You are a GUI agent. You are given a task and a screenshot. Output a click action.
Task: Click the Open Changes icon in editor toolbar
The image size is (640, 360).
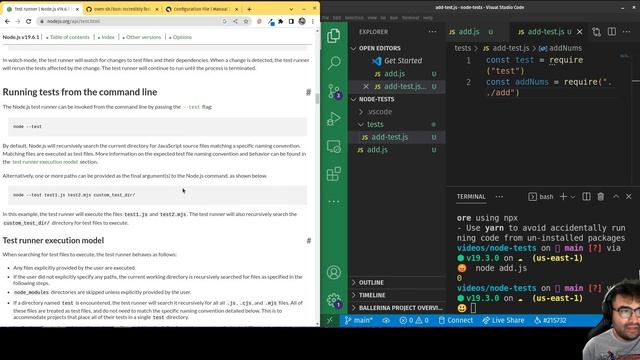click(x=596, y=32)
